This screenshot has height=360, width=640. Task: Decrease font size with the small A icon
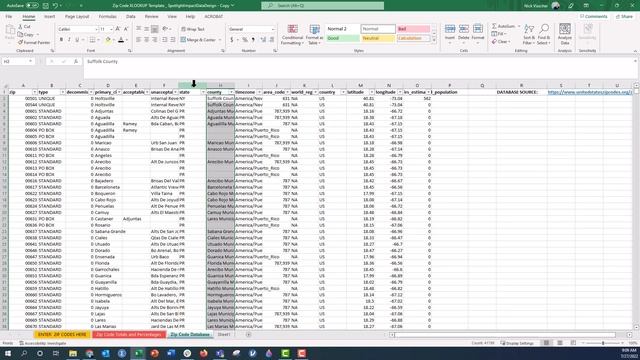click(x=126, y=29)
